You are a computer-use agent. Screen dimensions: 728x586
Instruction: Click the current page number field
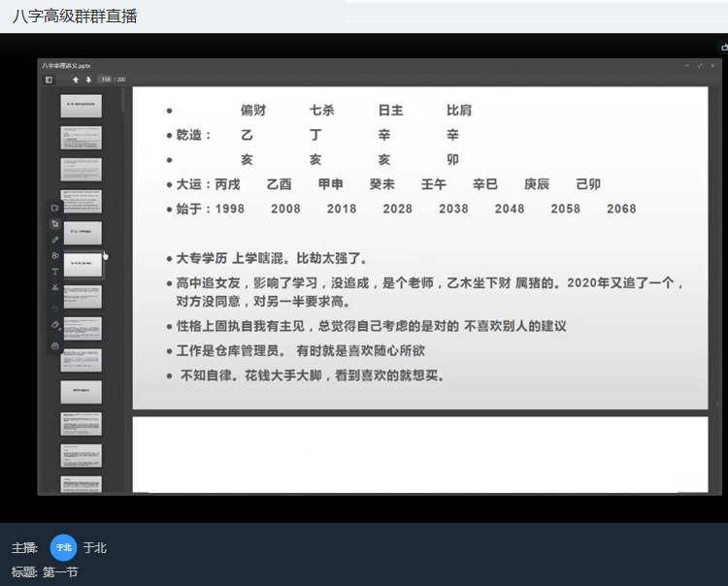pos(106,80)
